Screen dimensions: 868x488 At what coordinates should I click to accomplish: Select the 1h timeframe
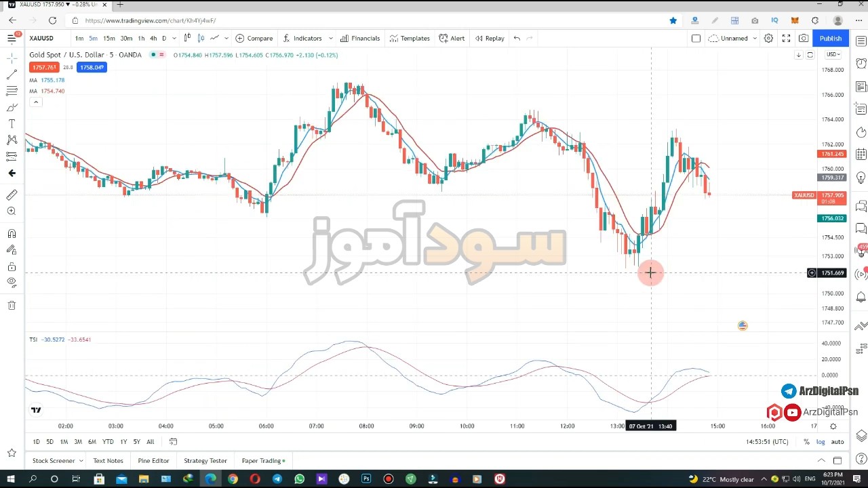tap(141, 39)
